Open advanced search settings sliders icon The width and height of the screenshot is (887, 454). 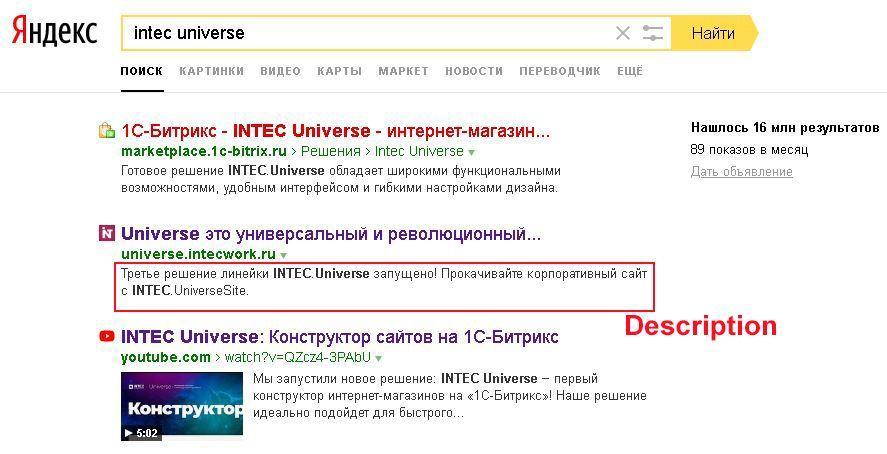(652, 33)
